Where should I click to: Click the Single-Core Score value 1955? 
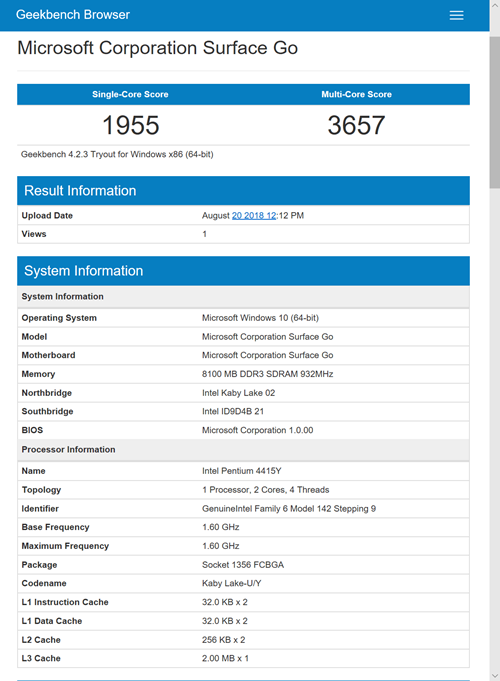click(x=131, y=125)
